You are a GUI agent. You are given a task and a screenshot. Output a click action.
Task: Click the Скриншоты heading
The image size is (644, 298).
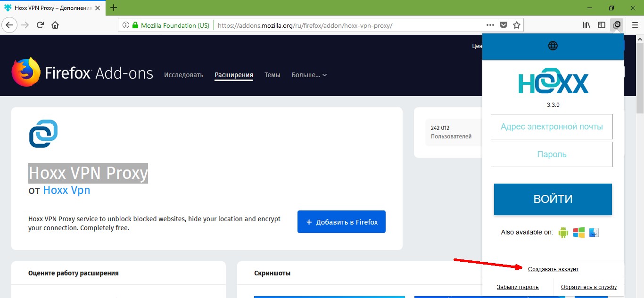point(272,273)
